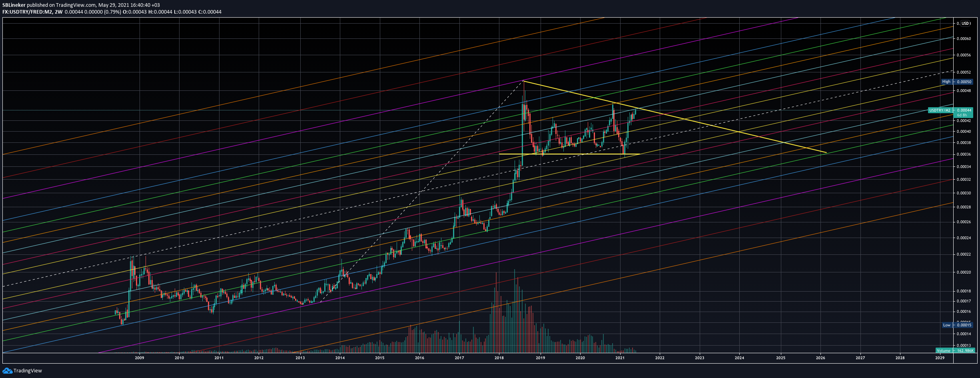Image resolution: width=980 pixels, height=378 pixels.
Task: Click the 0.00028 price axis label
Action: point(963,207)
